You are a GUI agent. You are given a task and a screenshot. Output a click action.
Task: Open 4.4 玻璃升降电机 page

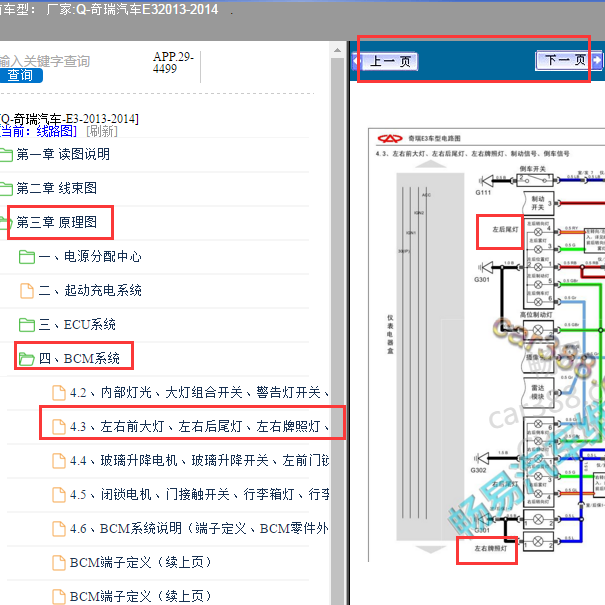pyautogui.click(x=199, y=460)
